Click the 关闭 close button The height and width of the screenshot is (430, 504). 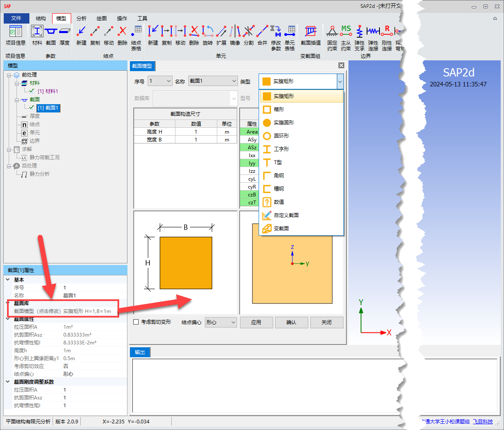326,322
